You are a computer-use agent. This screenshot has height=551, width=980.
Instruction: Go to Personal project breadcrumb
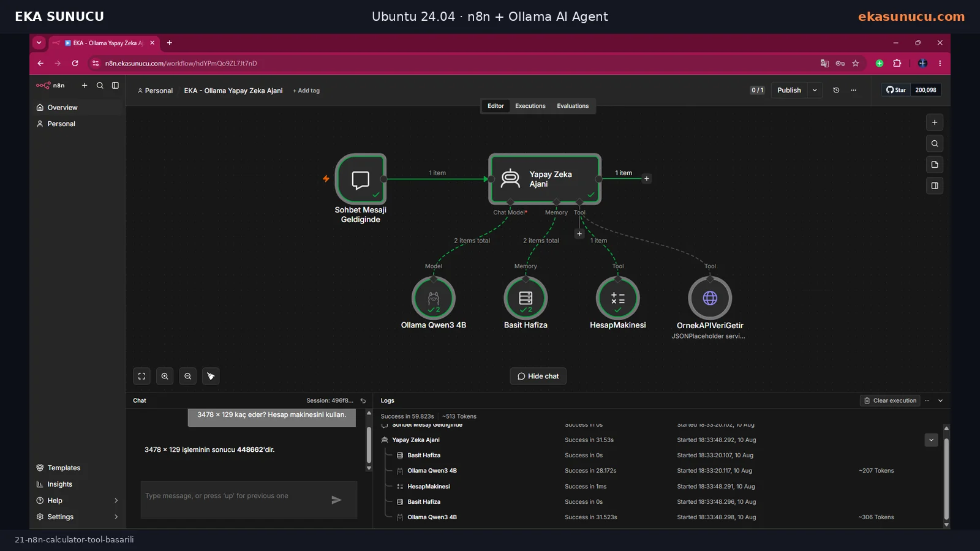tap(155, 91)
